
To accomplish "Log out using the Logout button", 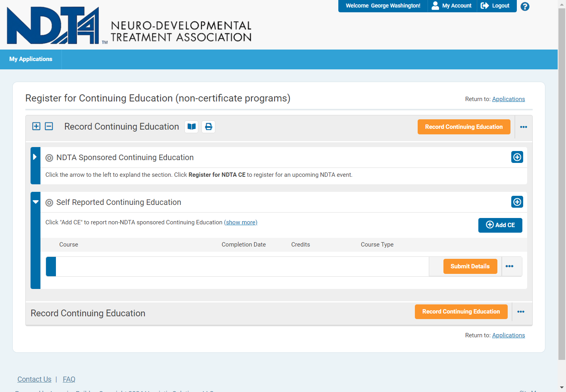I will point(495,6).
